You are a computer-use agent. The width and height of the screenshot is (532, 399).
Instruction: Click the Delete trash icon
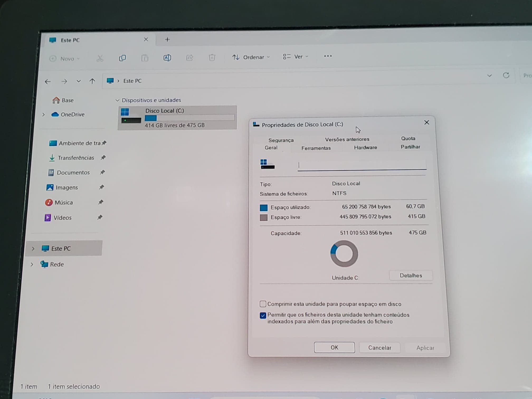tap(212, 57)
